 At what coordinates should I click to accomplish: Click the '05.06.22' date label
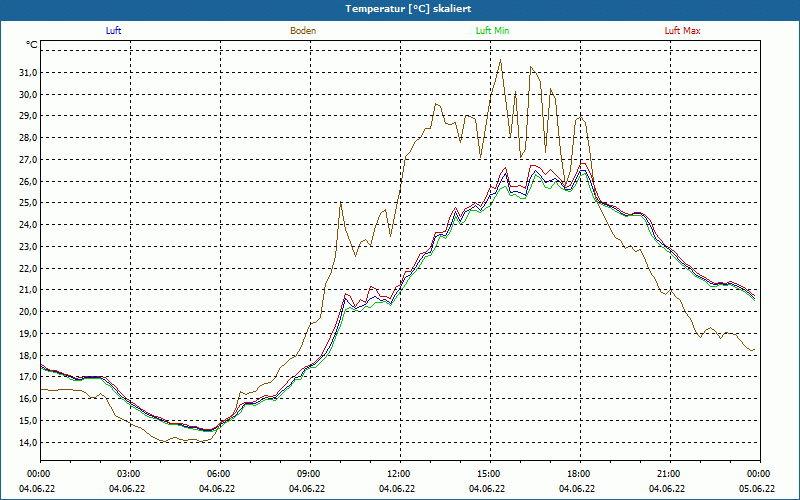click(757, 489)
